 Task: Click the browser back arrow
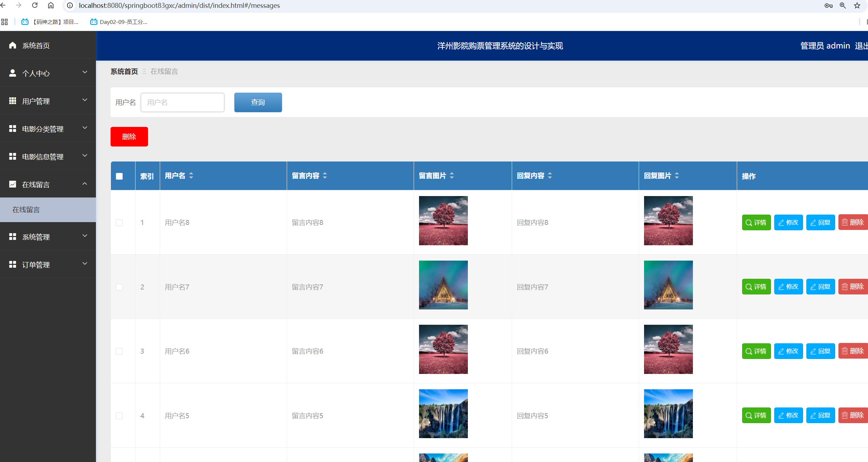tap(3, 5)
